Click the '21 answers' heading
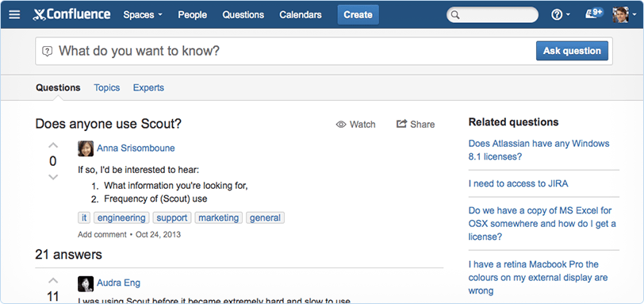Viewport: 644px width, 304px height. pyautogui.click(x=68, y=255)
